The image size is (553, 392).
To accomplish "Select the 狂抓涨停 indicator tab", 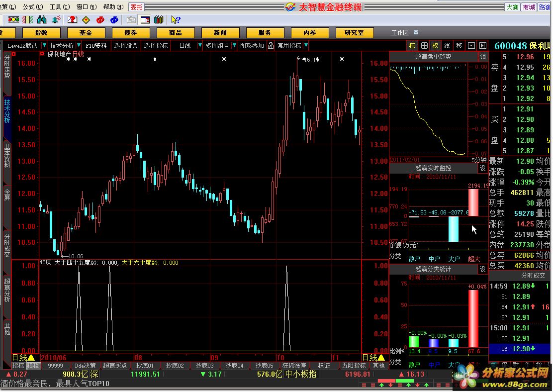I will tap(294, 366).
